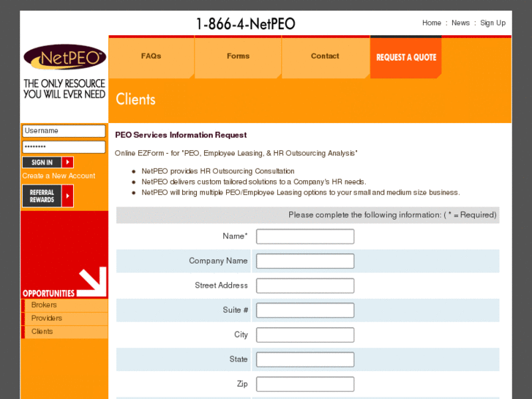Click PEO Services Information Request heading

coord(181,135)
